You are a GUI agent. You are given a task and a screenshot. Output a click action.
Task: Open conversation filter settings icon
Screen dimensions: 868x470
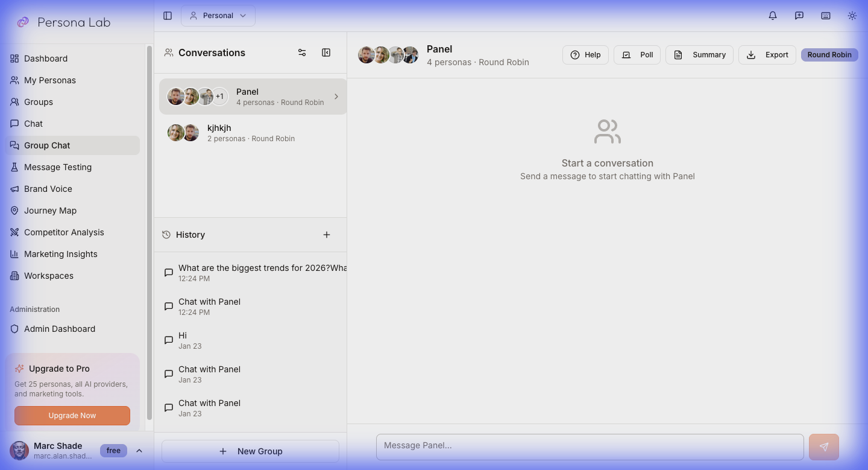click(x=302, y=52)
